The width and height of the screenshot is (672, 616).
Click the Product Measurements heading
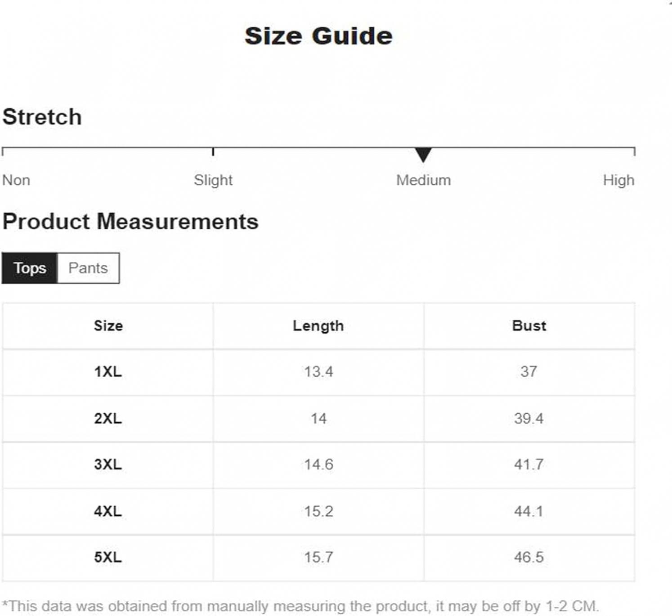pyautogui.click(x=130, y=222)
